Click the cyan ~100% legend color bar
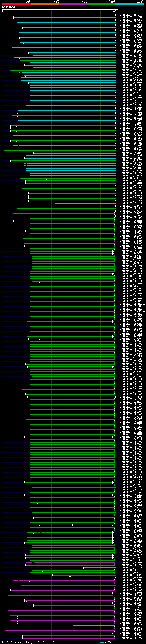Image resolution: width=146 pixels, height=644 pixels. pos(130,4)
